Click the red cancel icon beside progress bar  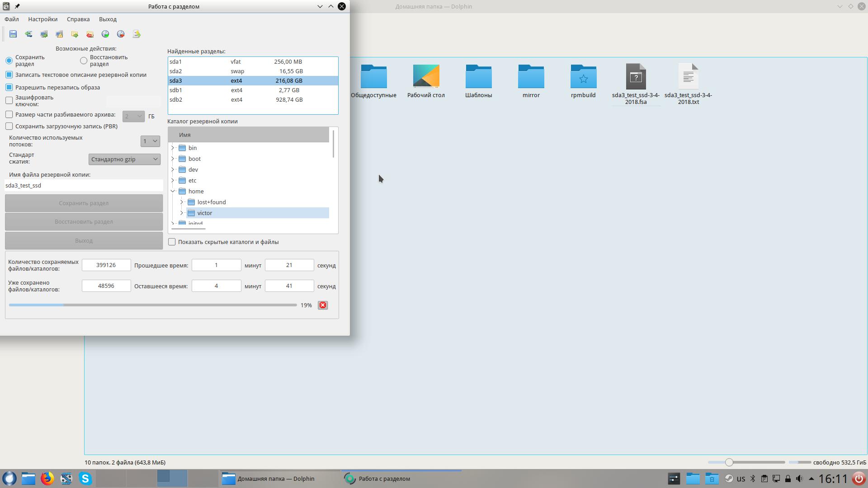(x=323, y=305)
